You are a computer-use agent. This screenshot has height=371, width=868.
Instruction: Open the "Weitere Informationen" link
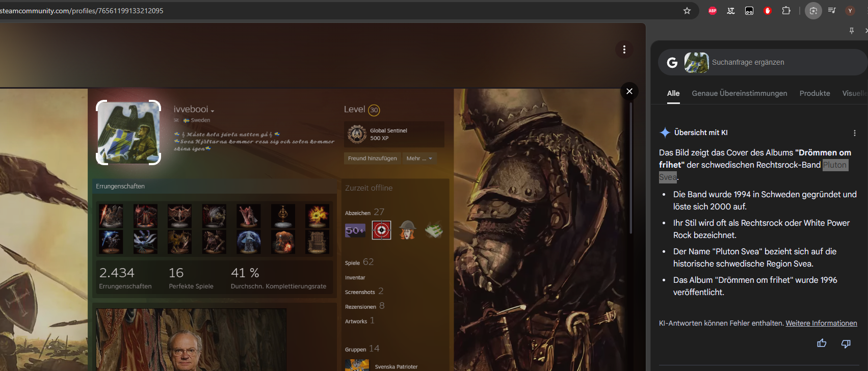tap(821, 323)
